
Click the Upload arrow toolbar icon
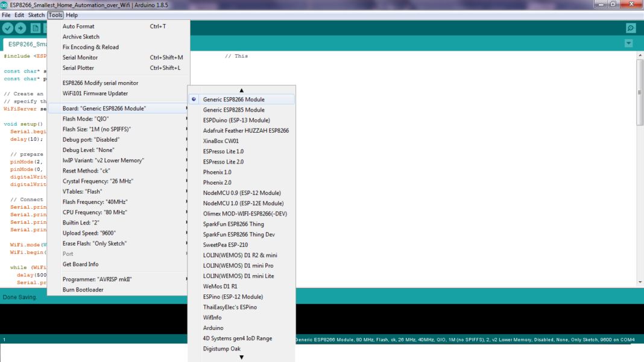[21, 28]
